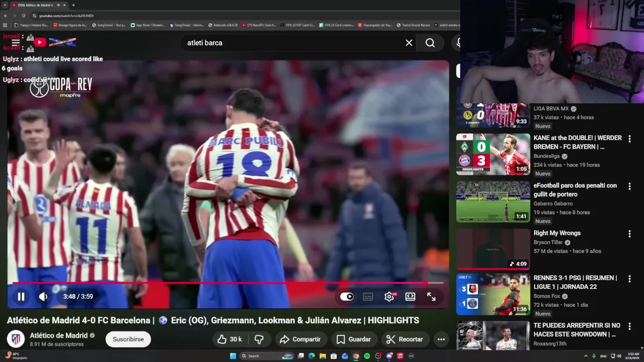Dislike the video with thumbs-down
Image resolution: width=644 pixels, height=362 pixels.
click(259, 339)
